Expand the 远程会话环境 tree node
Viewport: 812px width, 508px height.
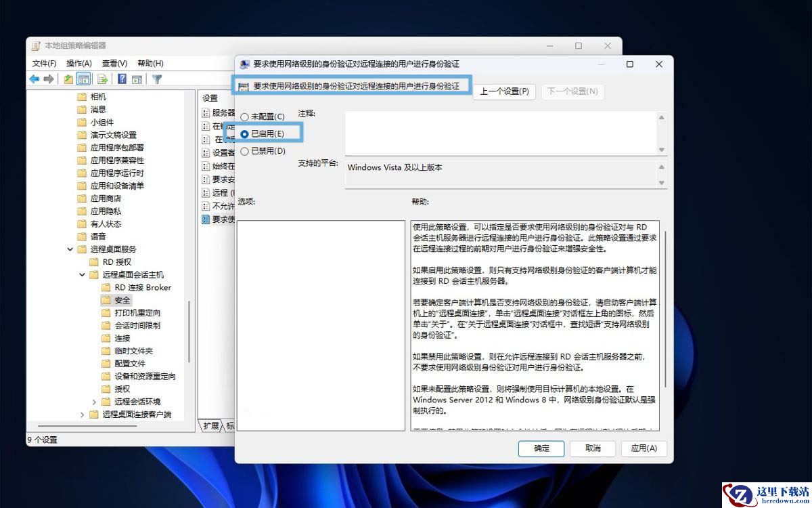tap(95, 402)
